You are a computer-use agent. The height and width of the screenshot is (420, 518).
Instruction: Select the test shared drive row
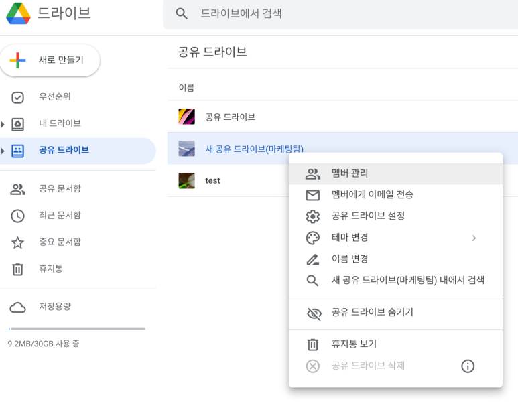[x=342, y=181]
